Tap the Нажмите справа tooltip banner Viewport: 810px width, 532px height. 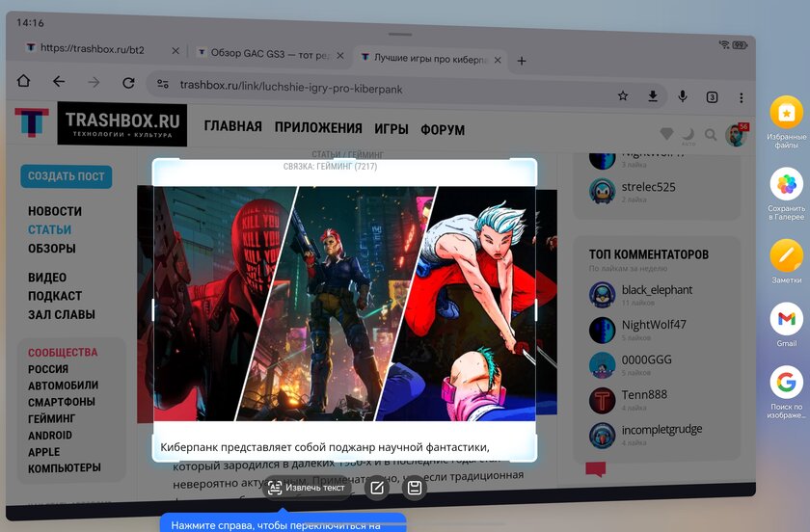click(x=283, y=522)
